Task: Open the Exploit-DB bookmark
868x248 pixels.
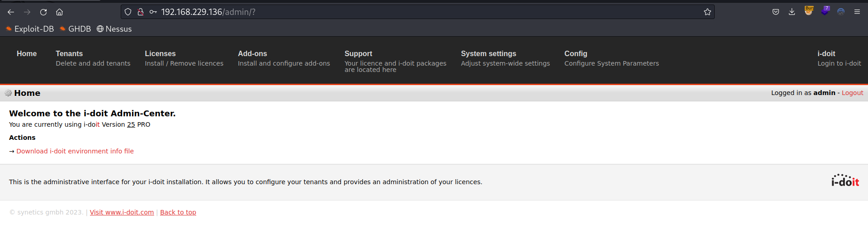Action: tap(30, 29)
